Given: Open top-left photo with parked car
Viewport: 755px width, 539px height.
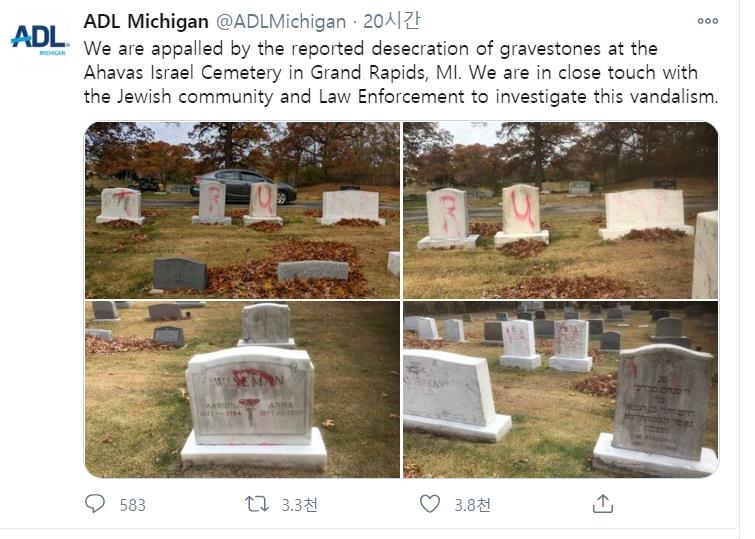Looking at the screenshot, I should point(242,210).
